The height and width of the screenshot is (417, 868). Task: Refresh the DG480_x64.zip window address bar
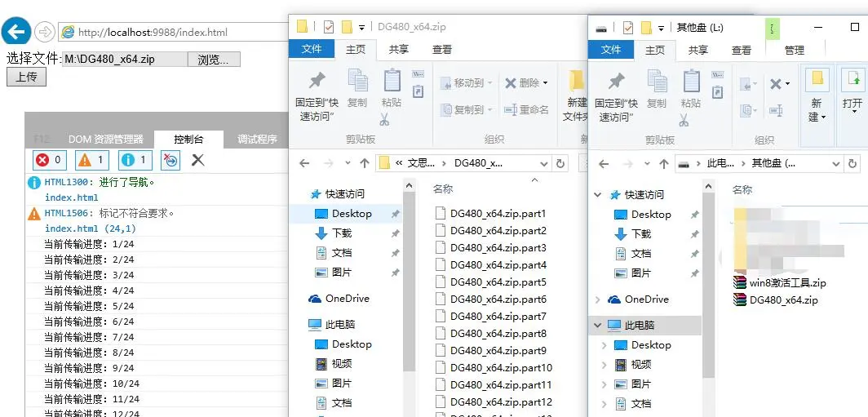coord(560,163)
